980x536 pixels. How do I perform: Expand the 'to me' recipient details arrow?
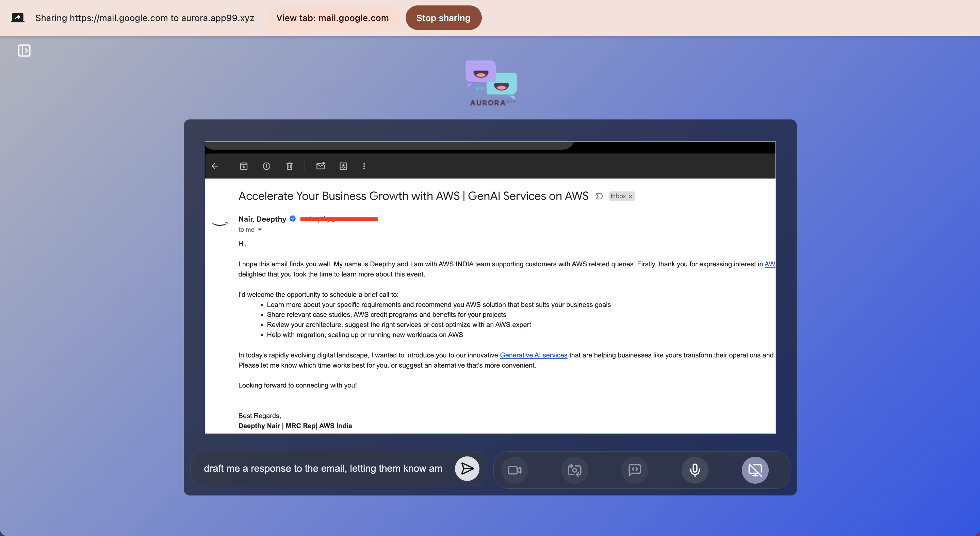[x=259, y=230]
